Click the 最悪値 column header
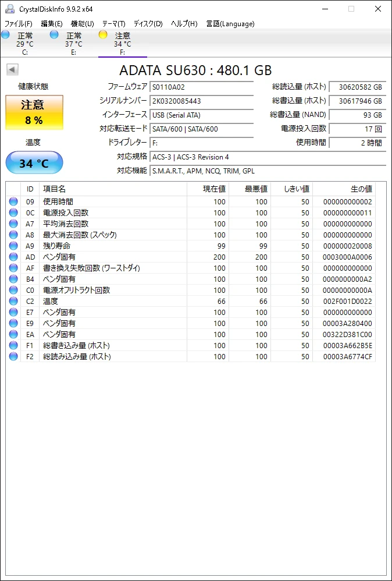392x581 pixels. (250, 189)
